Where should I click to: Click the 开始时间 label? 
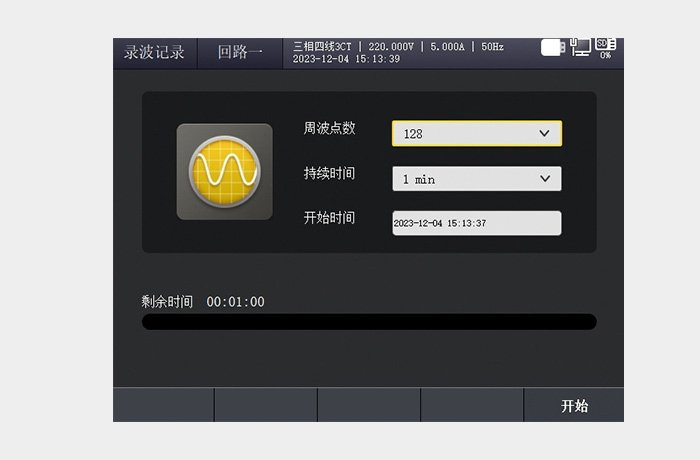click(x=329, y=218)
